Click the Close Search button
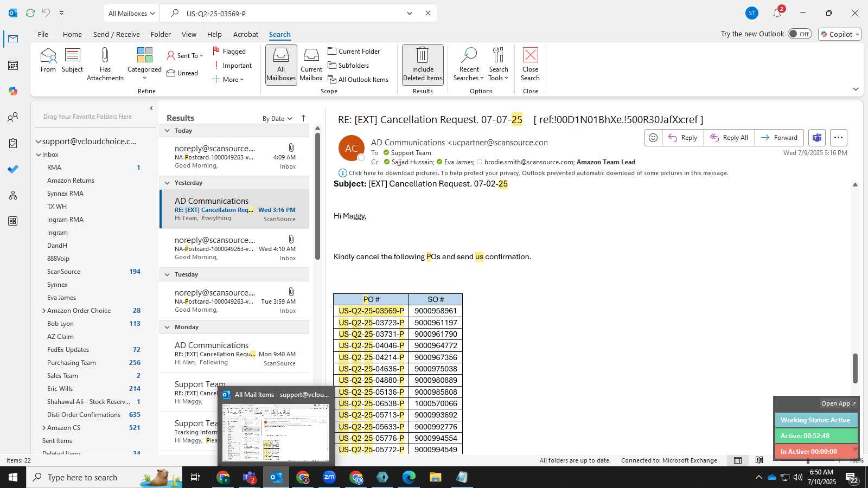This screenshot has width=868, height=488. [x=530, y=64]
